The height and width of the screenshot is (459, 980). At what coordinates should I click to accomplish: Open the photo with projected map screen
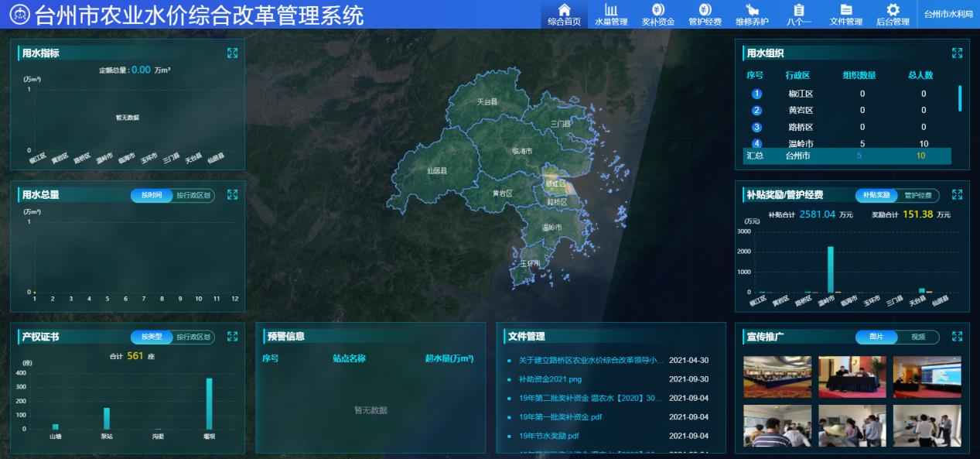(927, 377)
